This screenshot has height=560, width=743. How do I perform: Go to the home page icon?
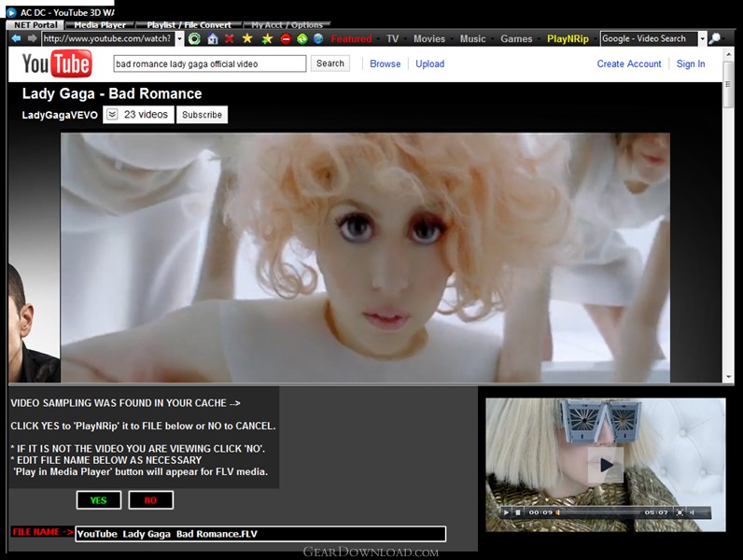click(213, 39)
